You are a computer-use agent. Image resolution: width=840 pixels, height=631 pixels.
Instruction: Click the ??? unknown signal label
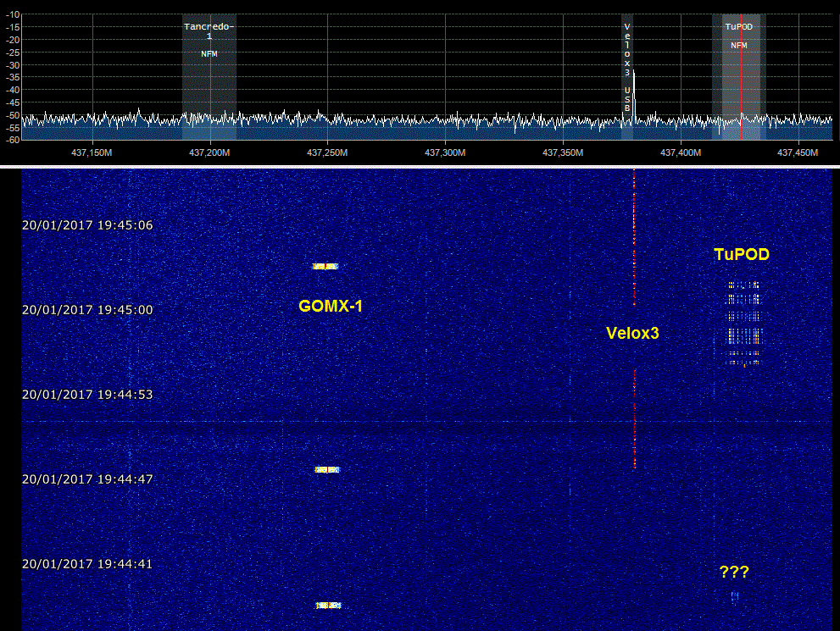tap(734, 572)
